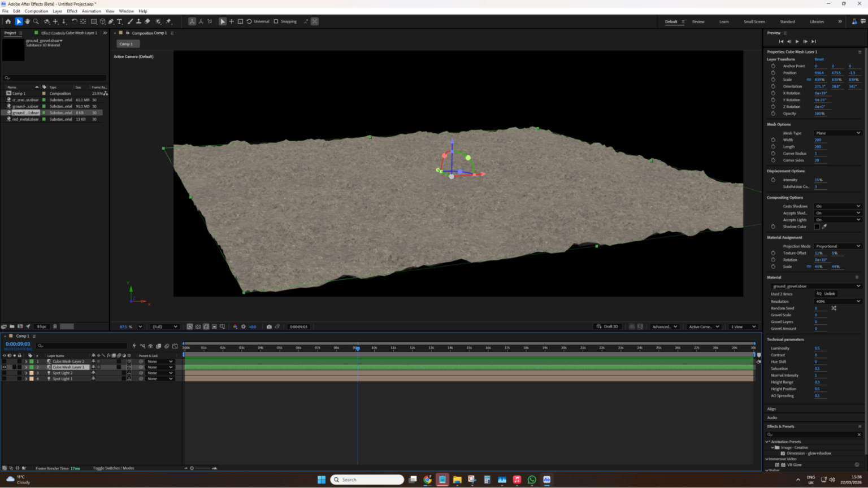
Task: Open the Composition menu
Action: click(x=36, y=11)
